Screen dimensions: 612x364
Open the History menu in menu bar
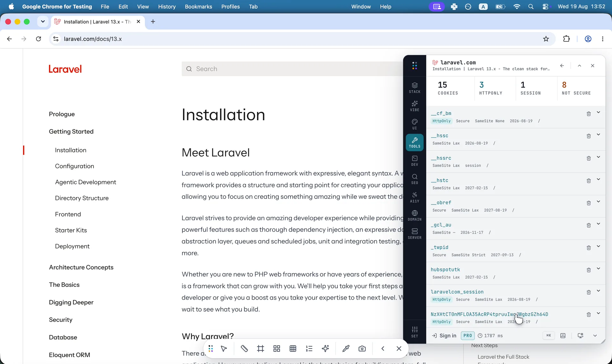pyautogui.click(x=167, y=7)
